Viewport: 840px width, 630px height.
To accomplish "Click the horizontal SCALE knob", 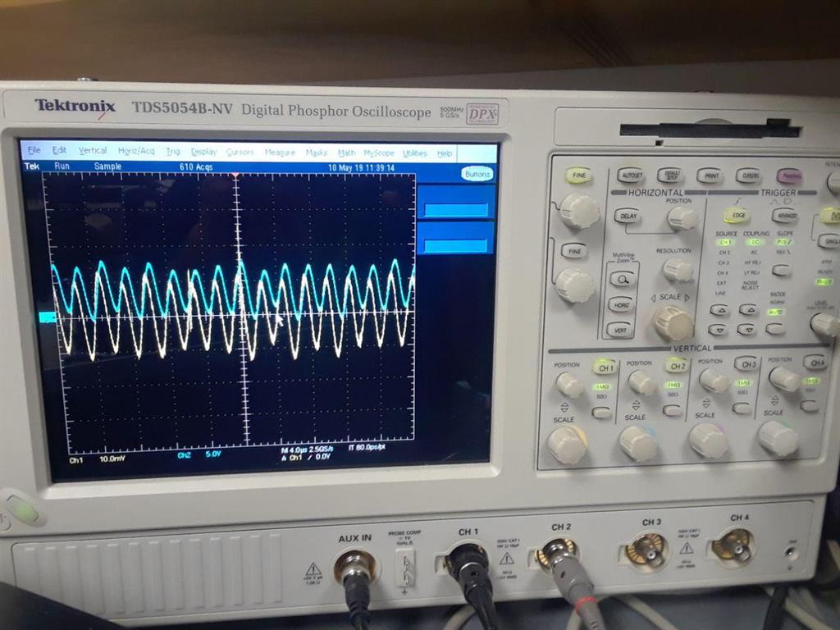I will tap(673, 323).
